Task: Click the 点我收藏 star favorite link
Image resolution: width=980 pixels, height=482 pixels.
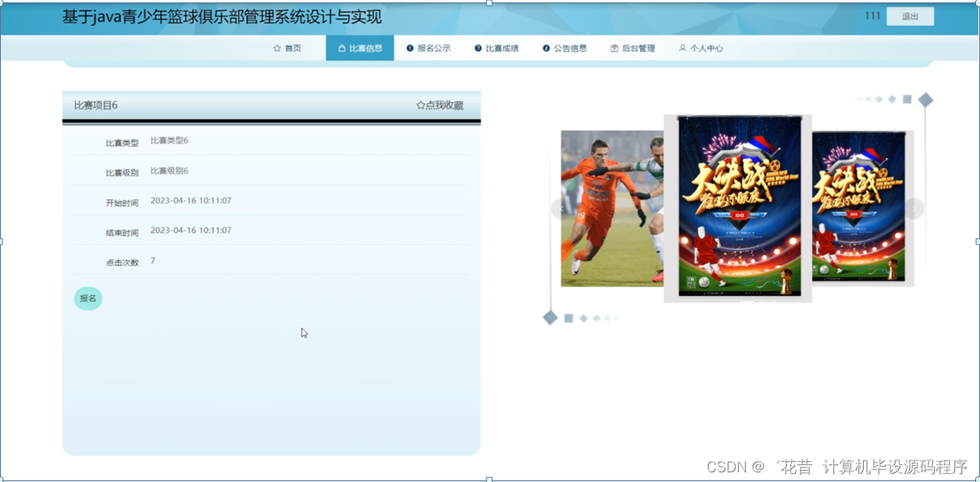Action: pyautogui.click(x=440, y=106)
